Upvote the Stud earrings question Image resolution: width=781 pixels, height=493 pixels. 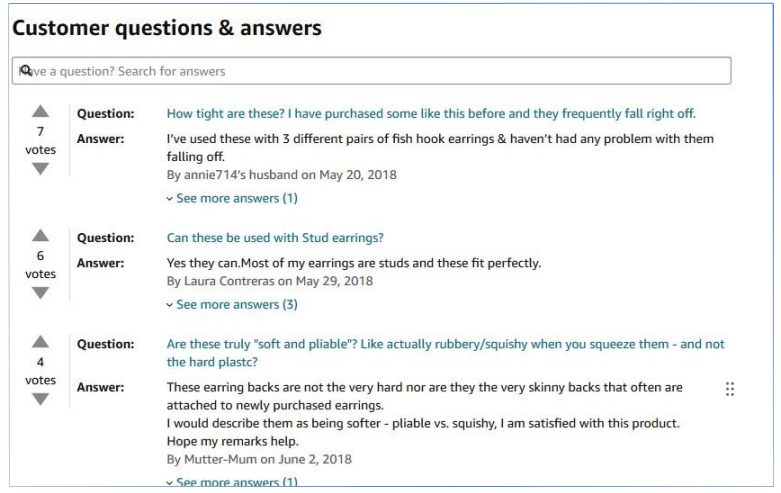(x=40, y=236)
